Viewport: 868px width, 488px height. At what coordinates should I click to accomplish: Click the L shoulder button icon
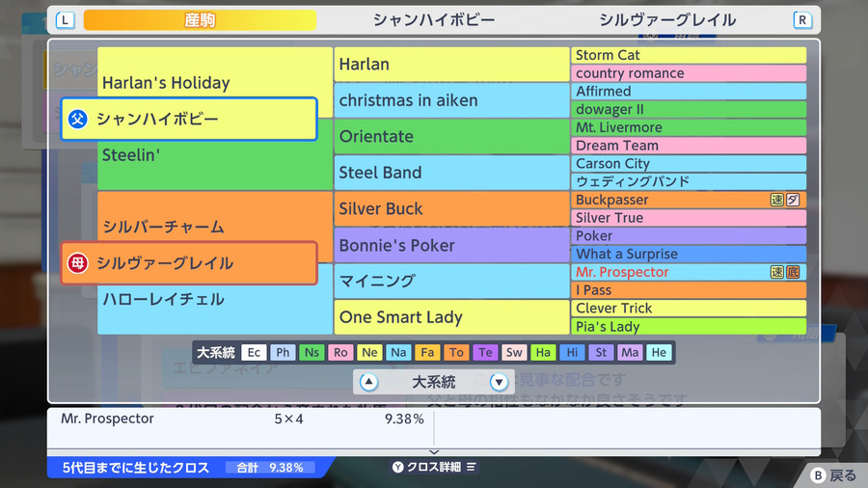66,20
